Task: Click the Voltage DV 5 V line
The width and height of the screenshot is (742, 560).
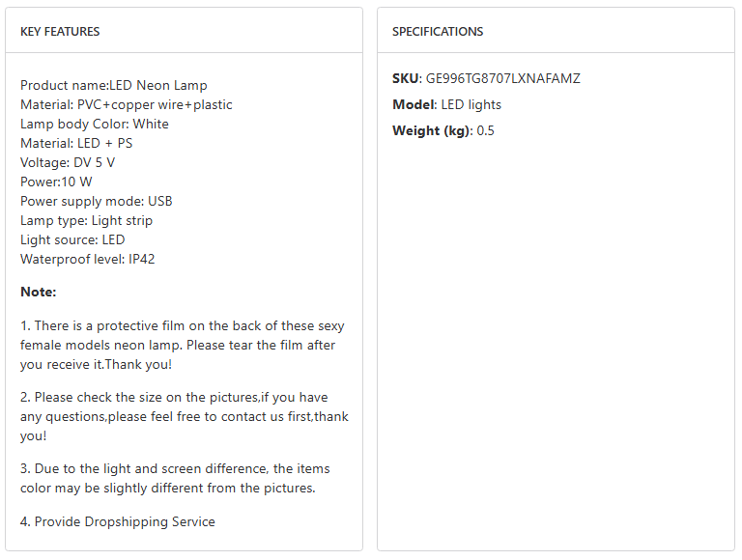Action: (68, 162)
